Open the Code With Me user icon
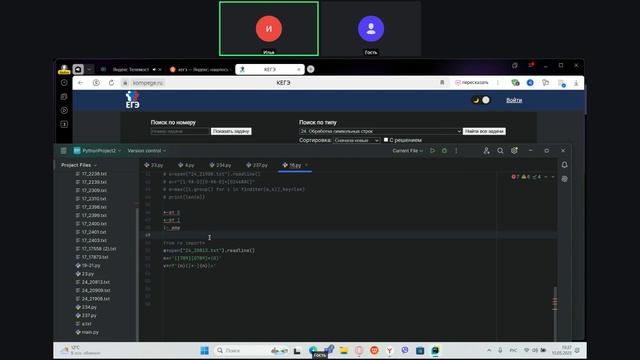Screen dimensions: 640x360 pos(487,151)
